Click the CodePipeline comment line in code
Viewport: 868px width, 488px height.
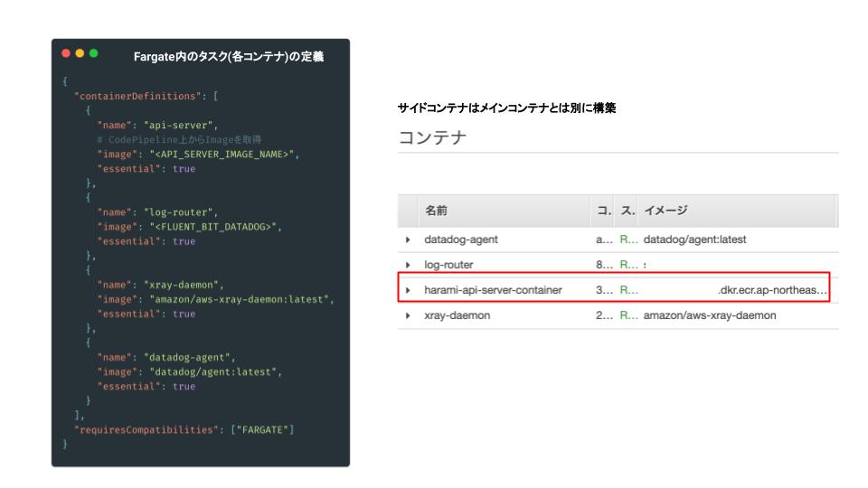point(179,139)
